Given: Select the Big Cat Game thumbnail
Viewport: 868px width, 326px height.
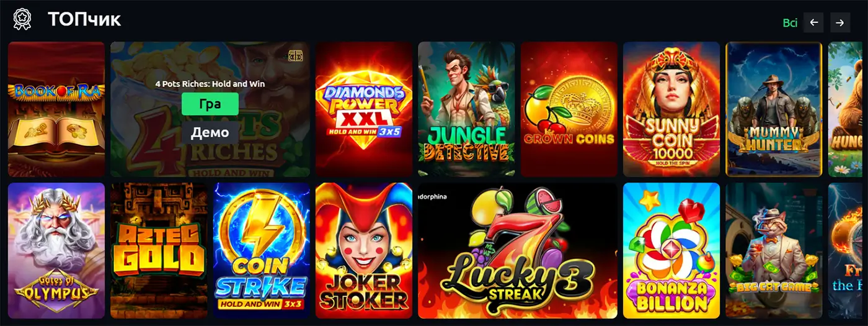Looking at the screenshot, I should click(774, 250).
